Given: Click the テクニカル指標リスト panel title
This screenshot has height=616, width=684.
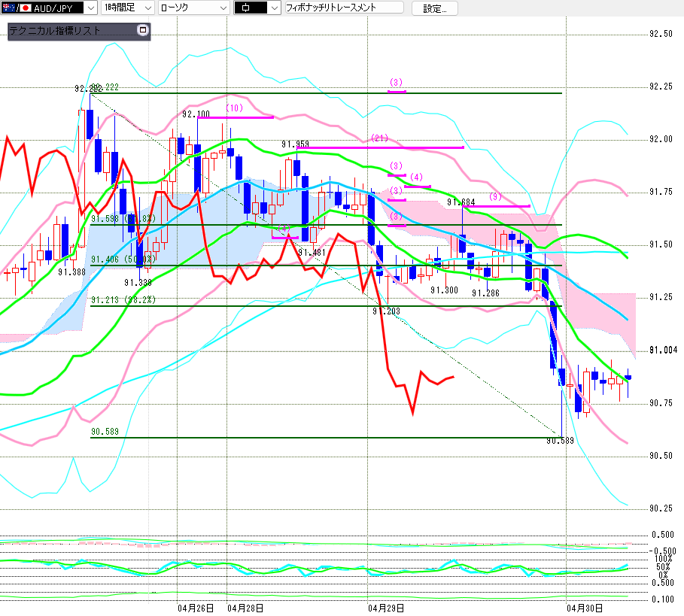Looking at the screenshot, I should coord(55,31).
